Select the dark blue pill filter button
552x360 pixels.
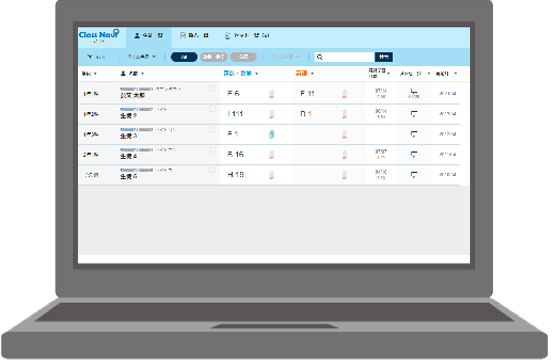point(184,57)
